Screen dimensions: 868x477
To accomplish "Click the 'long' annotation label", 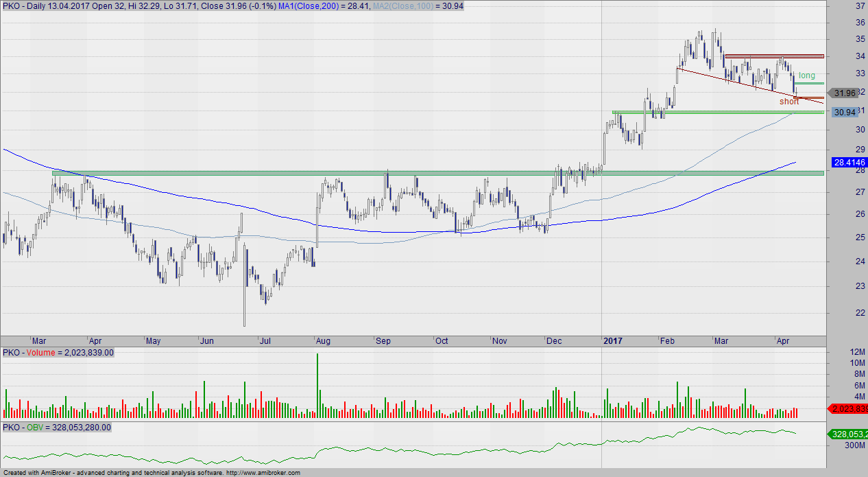I will click(x=807, y=75).
